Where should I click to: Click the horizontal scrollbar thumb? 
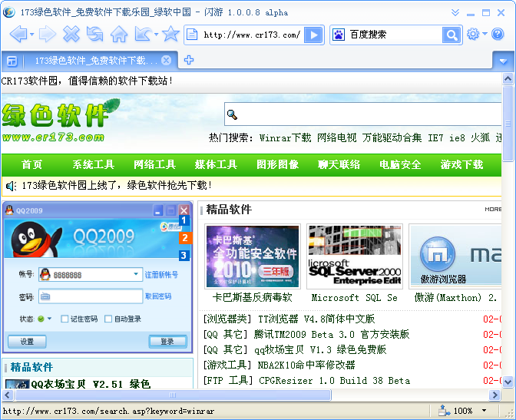[173, 395]
